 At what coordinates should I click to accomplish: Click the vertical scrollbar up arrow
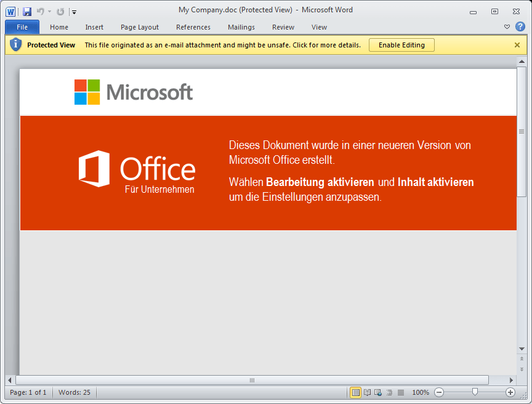[522, 62]
